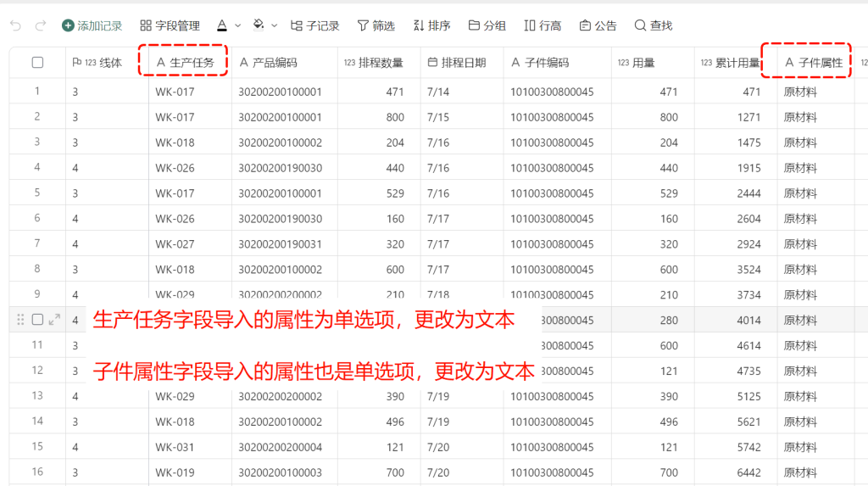Screen dimensions: 868x486
Task: Open the 公告 announcement tool
Action: click(x=598, y=25)
